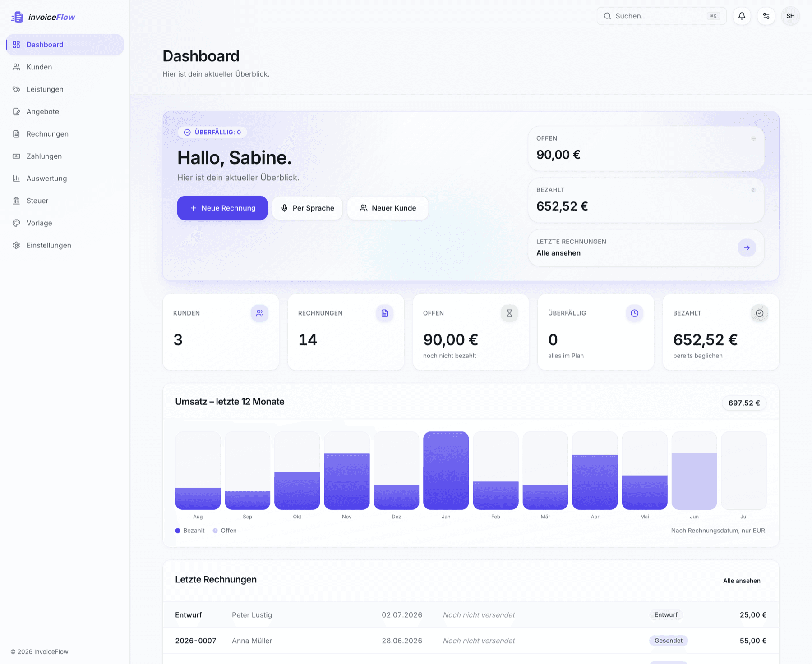Screen dimensions: 812x664
Task: Click the Leistungen tag icon in sidebar
Action: [x=16, y=89]
